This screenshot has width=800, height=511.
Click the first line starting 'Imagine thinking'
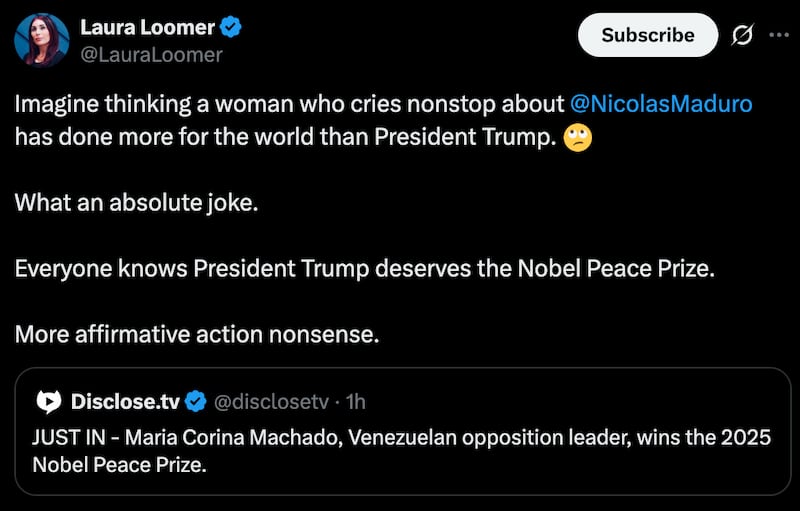(x=290, y=103)
